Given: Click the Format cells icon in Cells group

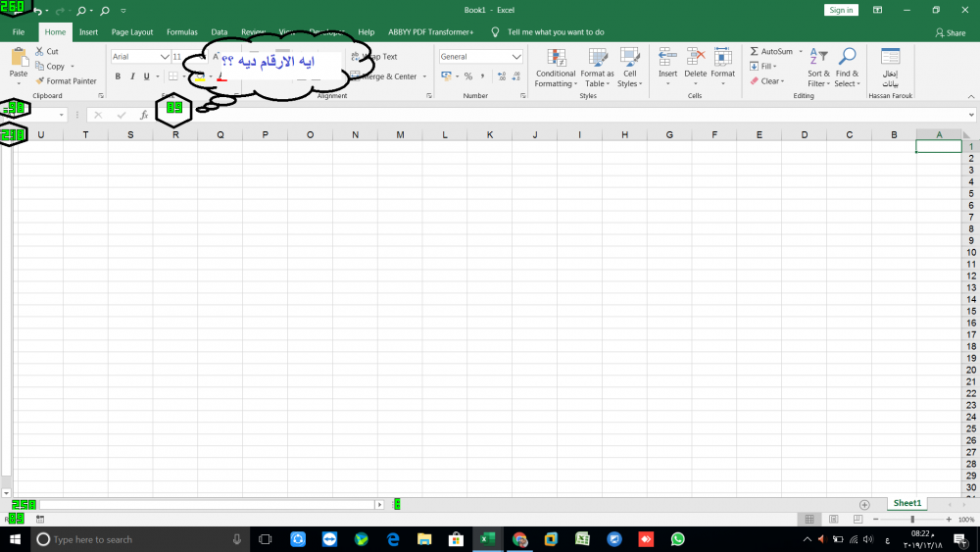Looking at the screenshot, I should pyautogui.click(x=722, y=57).
